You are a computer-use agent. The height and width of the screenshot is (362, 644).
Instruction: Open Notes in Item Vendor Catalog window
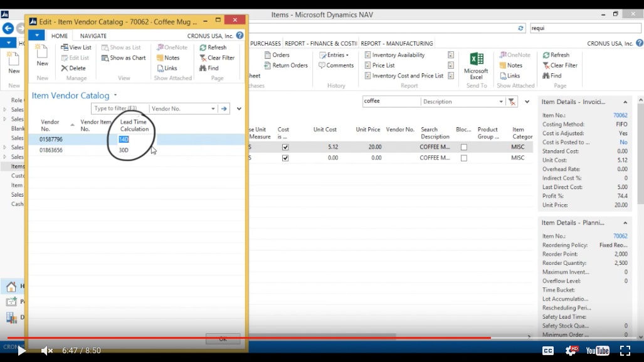[x=168, y=58]
